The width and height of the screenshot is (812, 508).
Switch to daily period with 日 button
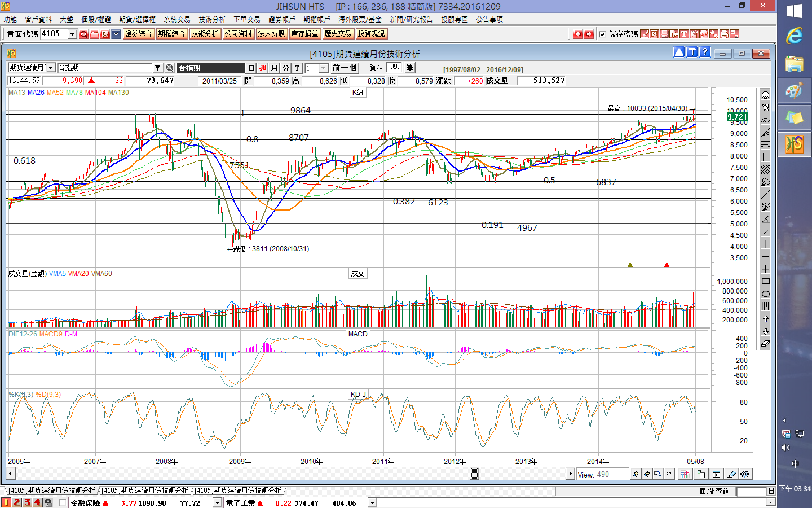tap(251, 68)
